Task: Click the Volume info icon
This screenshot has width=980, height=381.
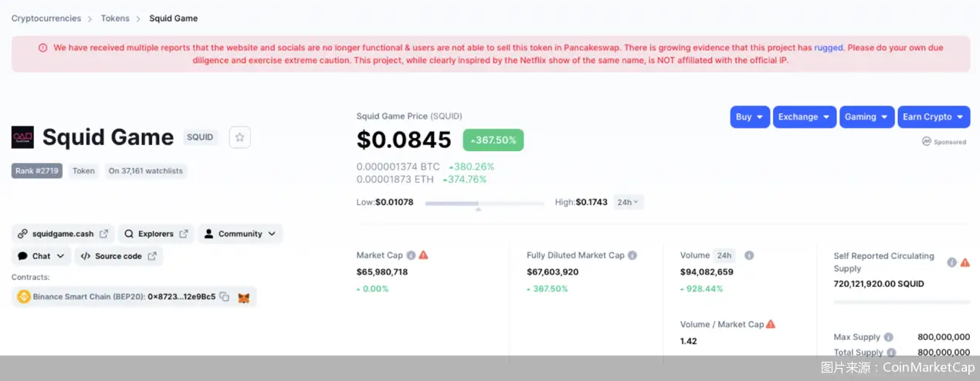Action: point(749,255)
